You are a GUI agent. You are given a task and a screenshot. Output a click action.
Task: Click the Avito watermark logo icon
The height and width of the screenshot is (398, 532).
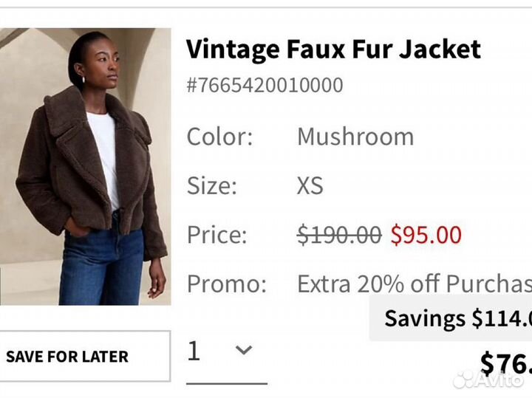click(x=464, y=380)
